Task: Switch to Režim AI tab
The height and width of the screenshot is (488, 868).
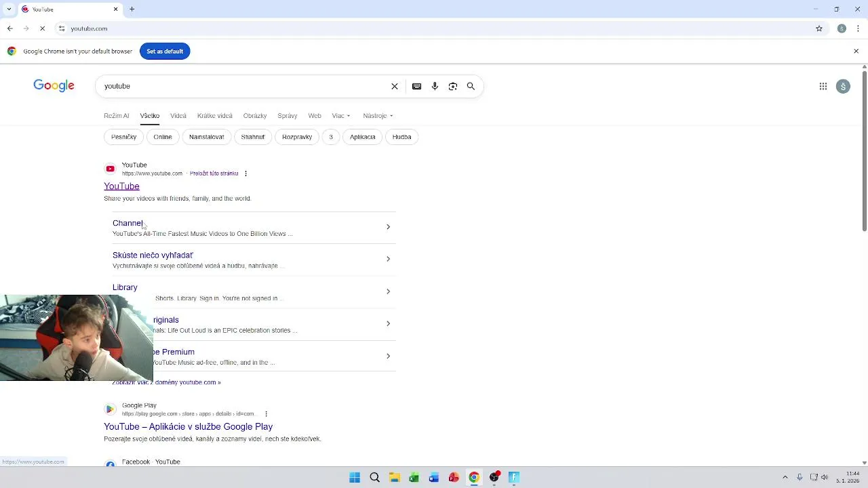Action: [117, 116]
